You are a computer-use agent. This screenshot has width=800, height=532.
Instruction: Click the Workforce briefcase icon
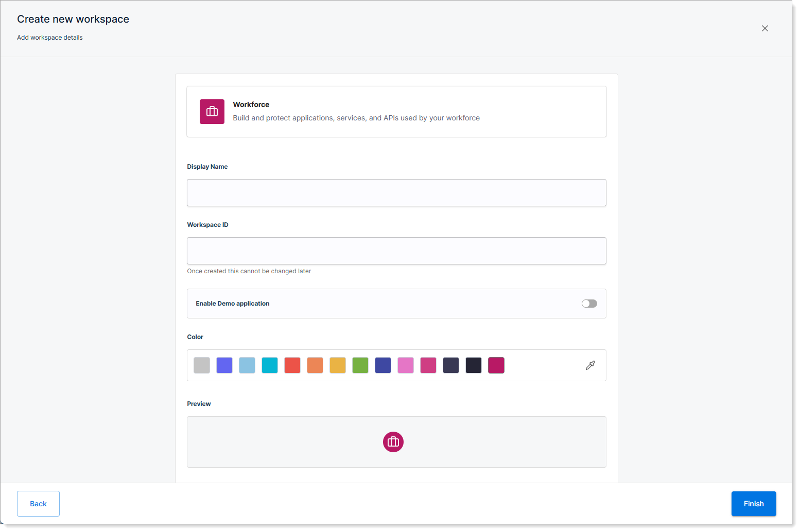[x=212, y=112]
